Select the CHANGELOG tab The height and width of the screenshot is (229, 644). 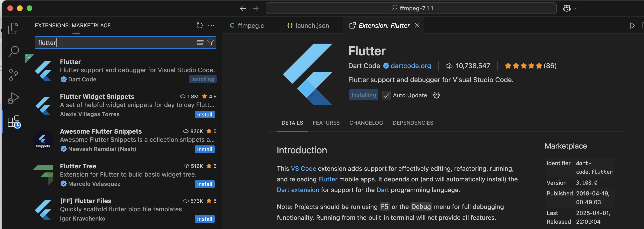(x=366, y=123)
